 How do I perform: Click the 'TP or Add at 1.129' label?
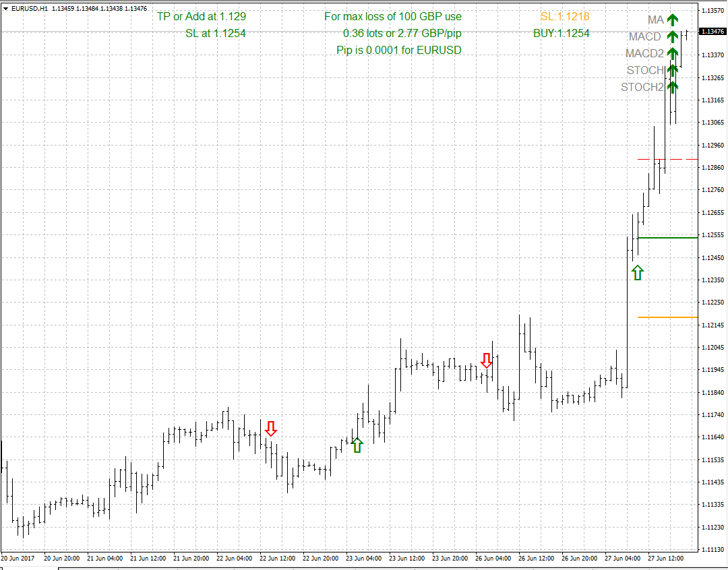(202, 16)
